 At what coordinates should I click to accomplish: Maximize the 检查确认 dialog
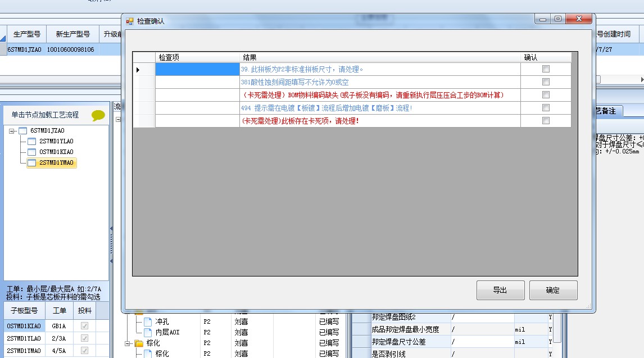[x=558, y=19]
